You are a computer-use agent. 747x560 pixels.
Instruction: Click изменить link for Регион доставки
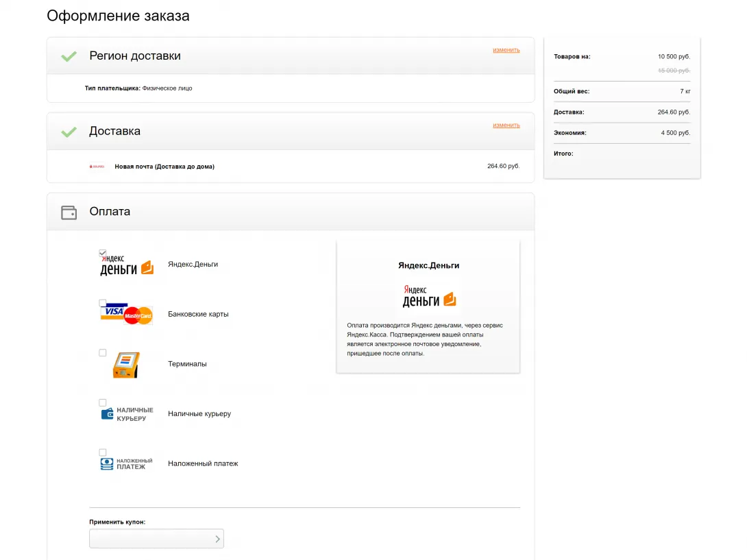506,50
